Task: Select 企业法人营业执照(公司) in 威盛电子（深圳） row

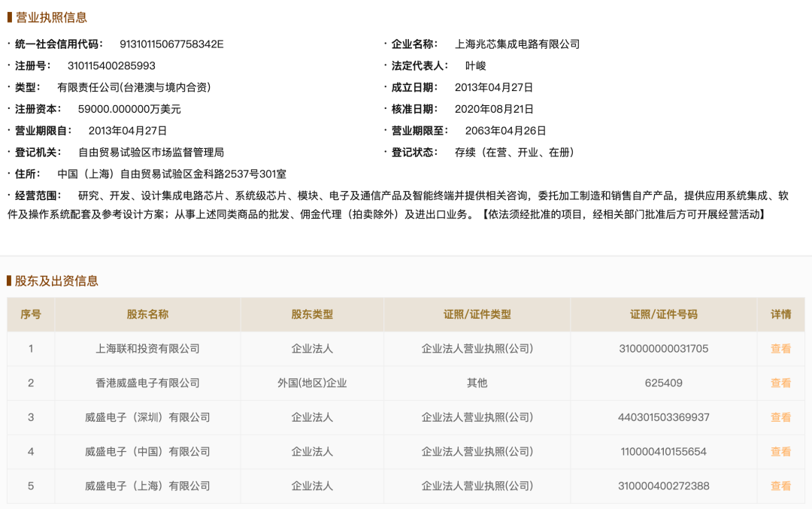Action: pyautogui.click(x=477, y=417)
